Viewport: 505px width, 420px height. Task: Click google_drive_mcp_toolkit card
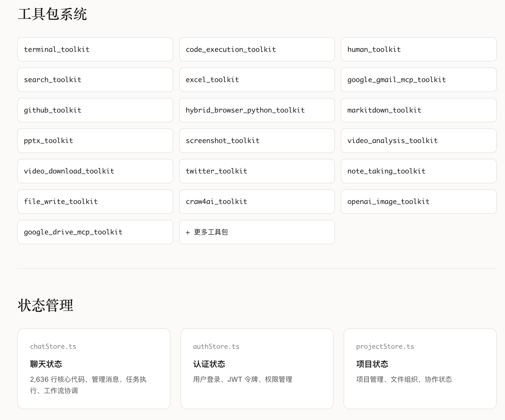point(95,232)
